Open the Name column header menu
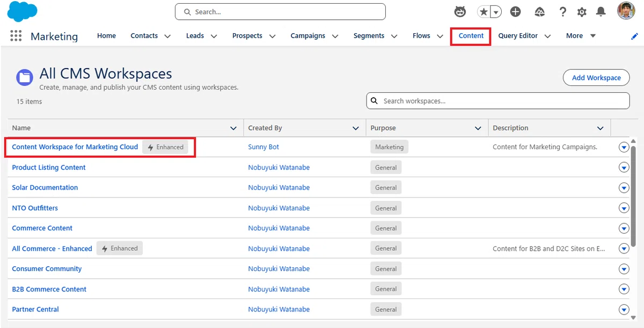 click(x=233, y=128)
